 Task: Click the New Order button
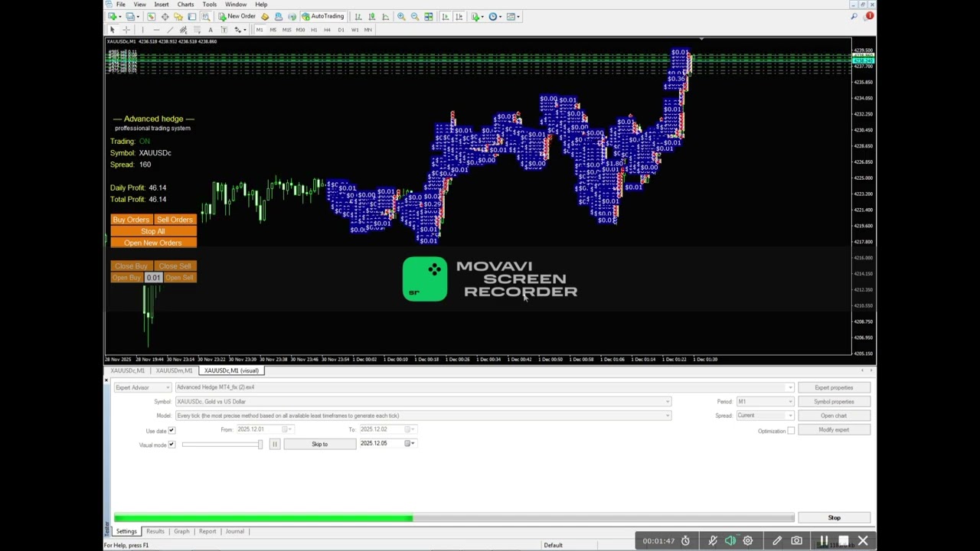236,16
